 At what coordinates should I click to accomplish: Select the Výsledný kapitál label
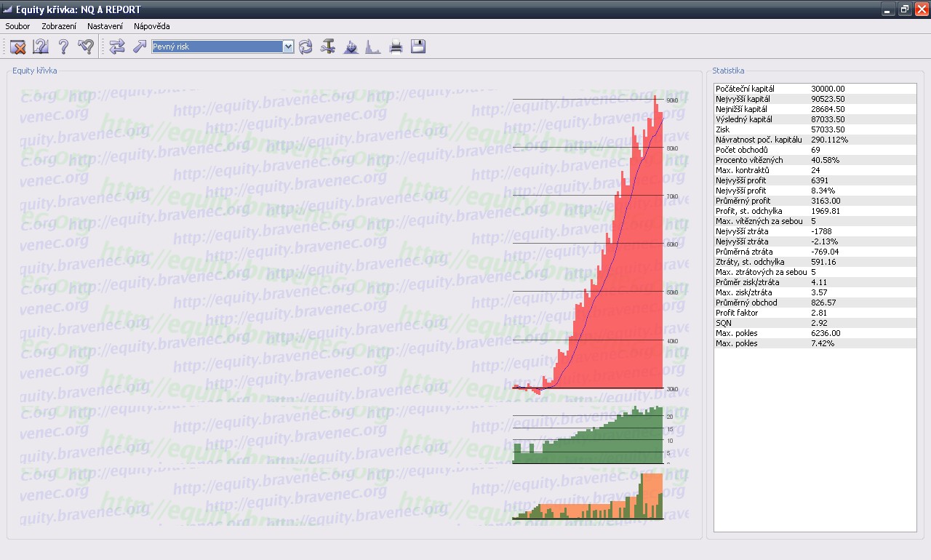(x=744, y=119)
